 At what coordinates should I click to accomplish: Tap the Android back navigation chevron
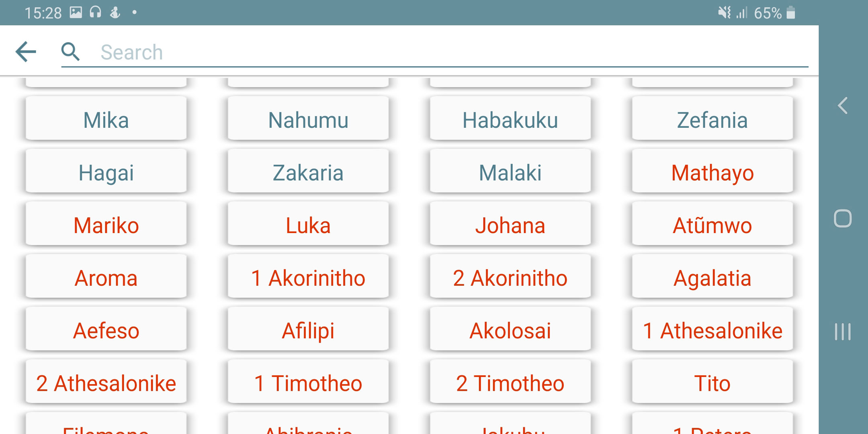843,106
